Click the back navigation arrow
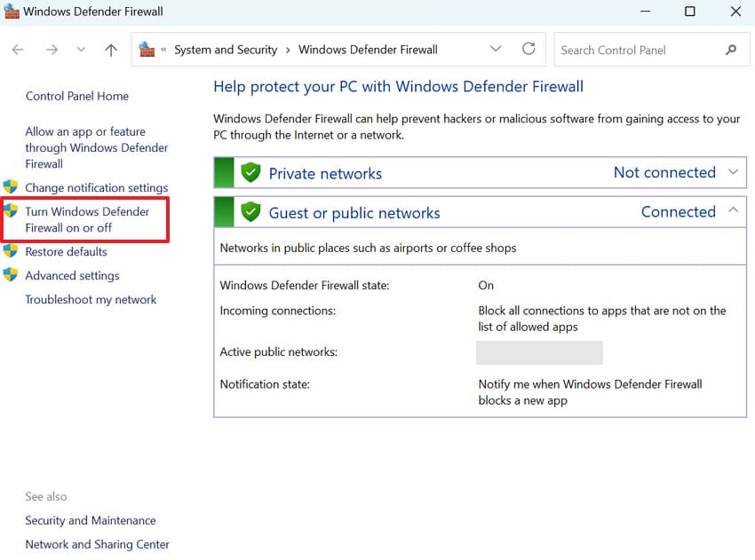The height and width of the screenshot is (560, 755). 18,50
